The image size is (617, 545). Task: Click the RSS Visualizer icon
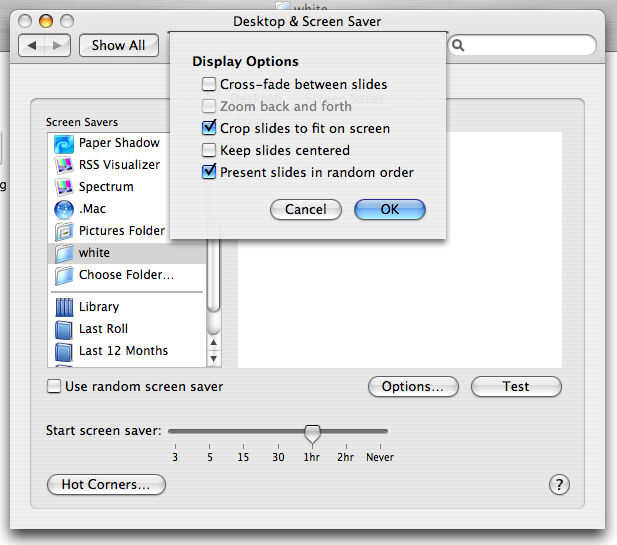64,165
